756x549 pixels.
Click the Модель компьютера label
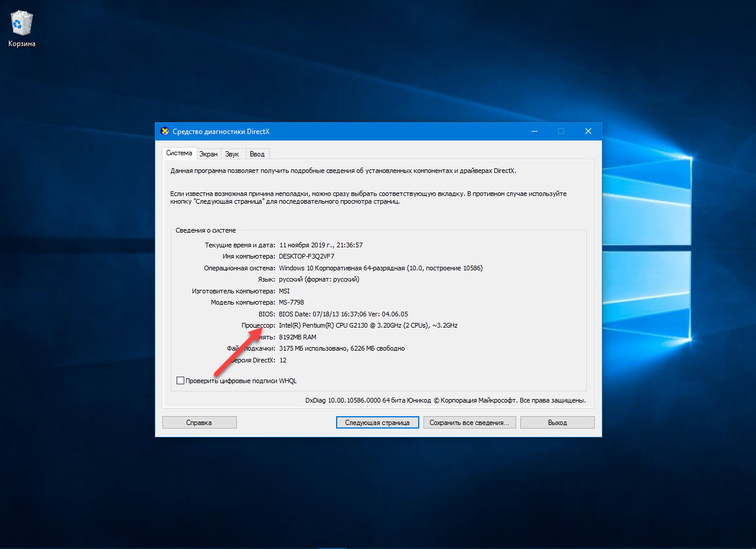(x=243, y=302)
